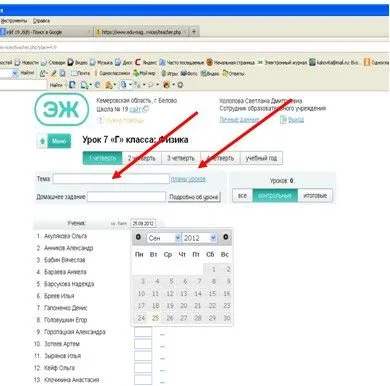This screenshot has width=390, height=386.
Task: Open the Инструменты menu
Action: [14, 21]
